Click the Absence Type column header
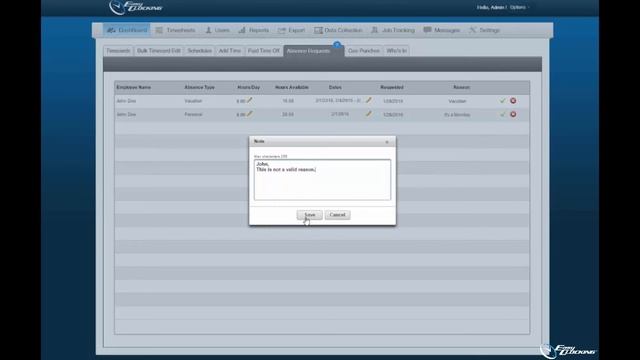The image size is (640, 360). [199, 87]
